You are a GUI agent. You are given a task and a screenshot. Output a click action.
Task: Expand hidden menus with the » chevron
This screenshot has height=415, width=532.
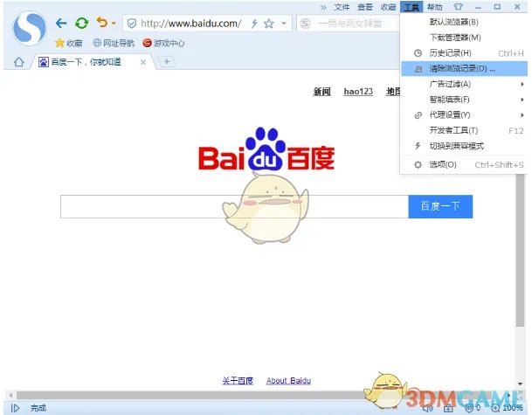pyautogui.click(x=323, y=7)
